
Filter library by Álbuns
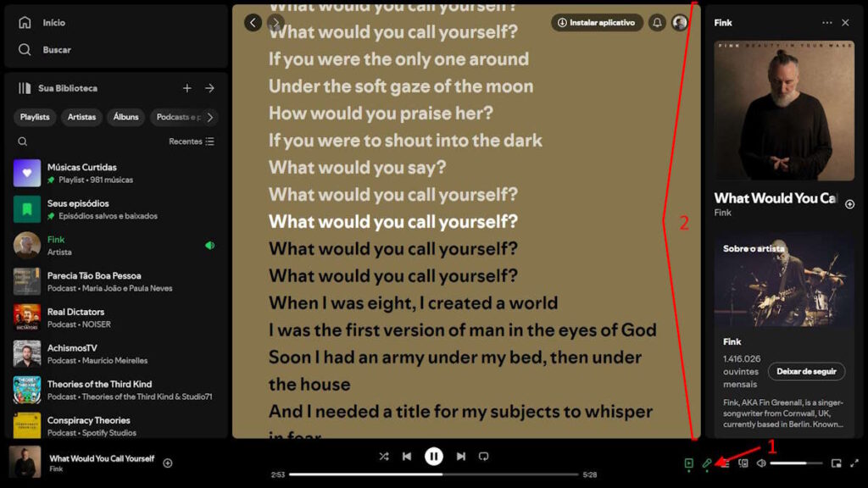tap(126, 117)
